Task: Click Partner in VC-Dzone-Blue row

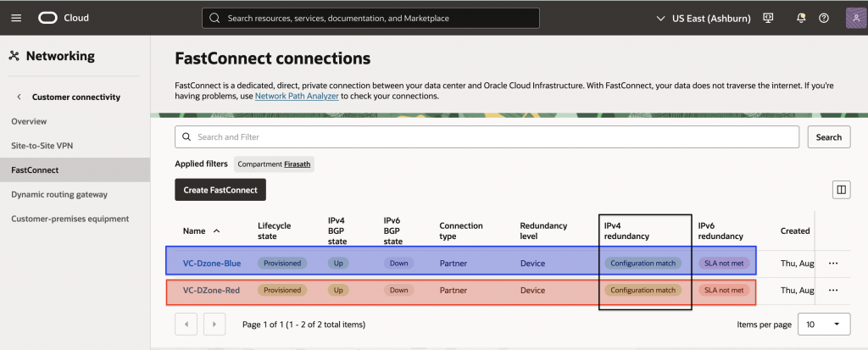Action: tap(453, 264)
